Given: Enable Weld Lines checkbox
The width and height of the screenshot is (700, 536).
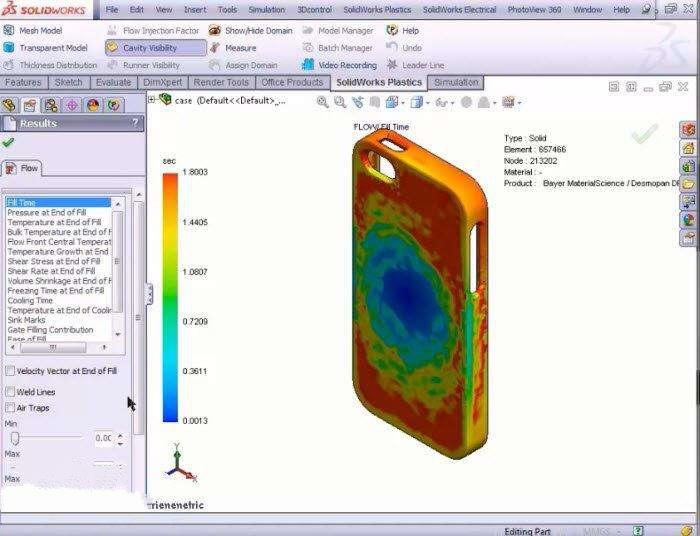Looking at the screenshot, I should pos(10,391).
